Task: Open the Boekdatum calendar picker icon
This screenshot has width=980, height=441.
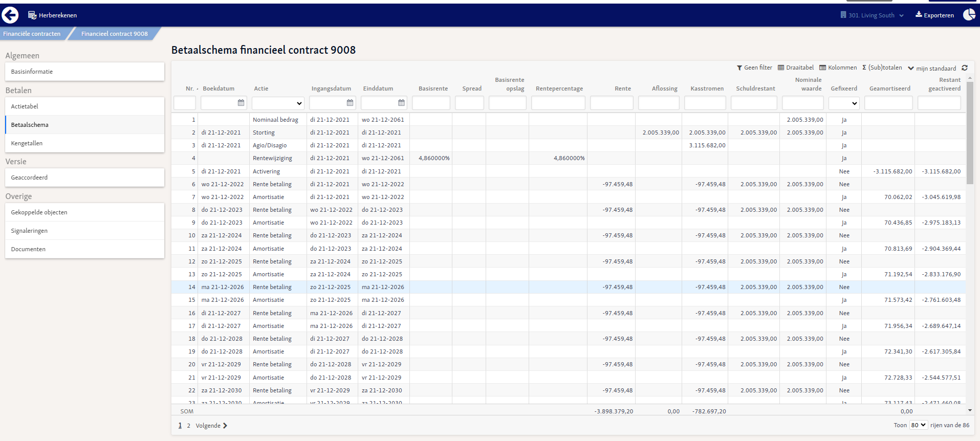Action: (x=241, y=103)
